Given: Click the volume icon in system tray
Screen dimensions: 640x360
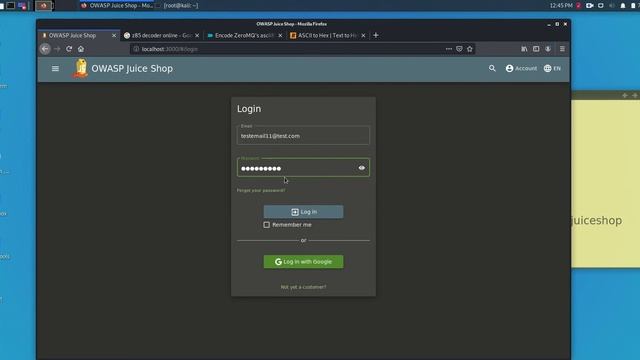Looking at the screenshot, I should point(612,6).
